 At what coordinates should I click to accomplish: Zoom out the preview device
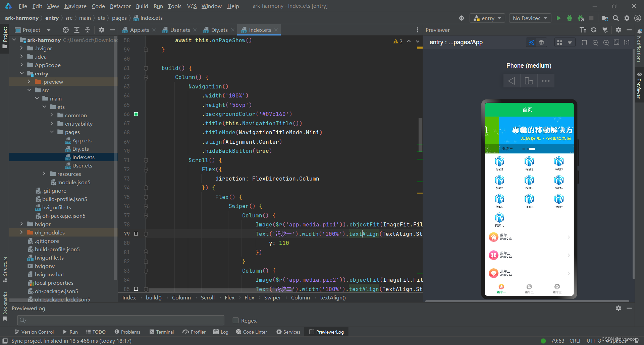point(595,42)
